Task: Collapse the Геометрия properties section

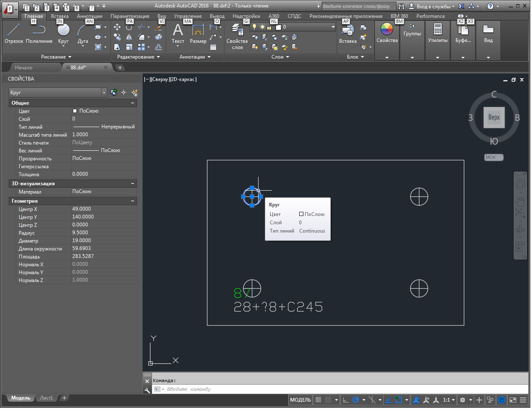Action: tap(133, 201)
